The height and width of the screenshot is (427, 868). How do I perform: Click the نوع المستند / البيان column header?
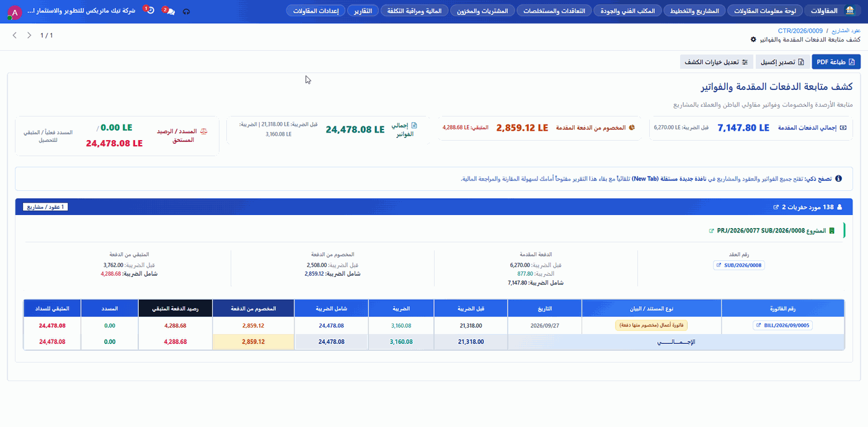tap(652, 308)
